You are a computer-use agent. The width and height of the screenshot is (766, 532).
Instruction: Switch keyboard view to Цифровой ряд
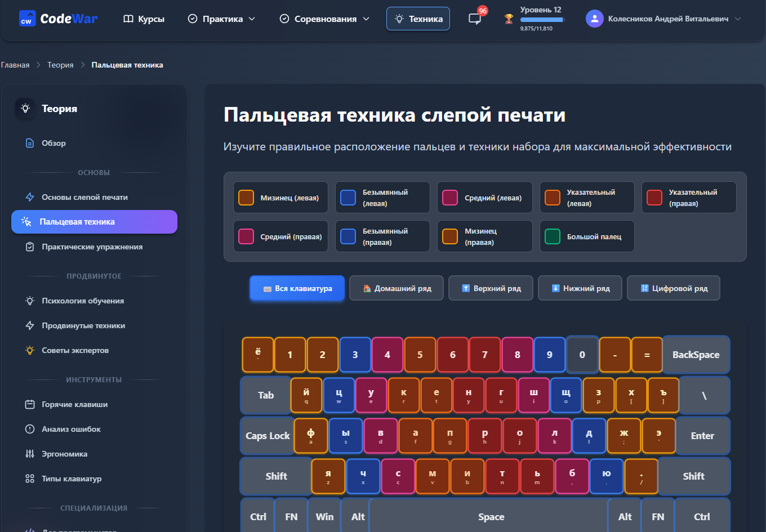pyautogui.click(x=674, y=288)
